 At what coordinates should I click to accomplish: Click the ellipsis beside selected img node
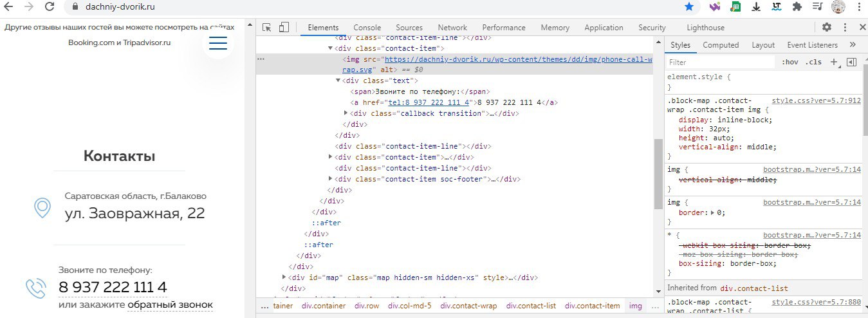[261, 59]
